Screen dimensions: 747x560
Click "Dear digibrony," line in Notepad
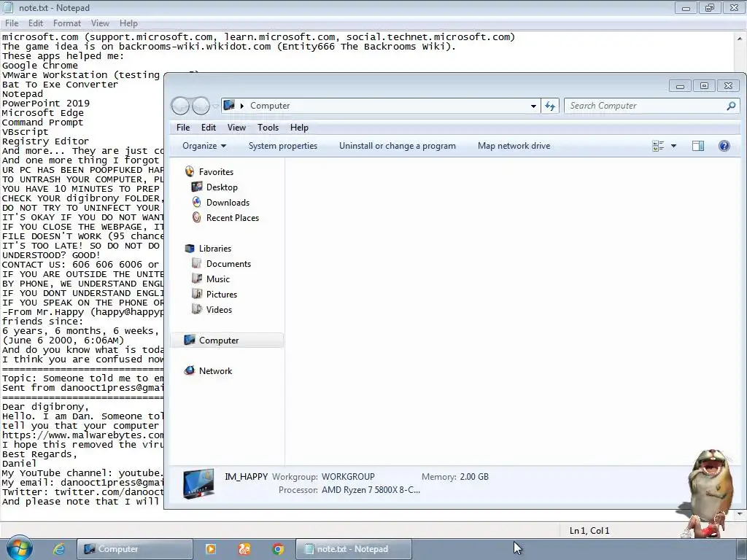[x=45, y=407]
